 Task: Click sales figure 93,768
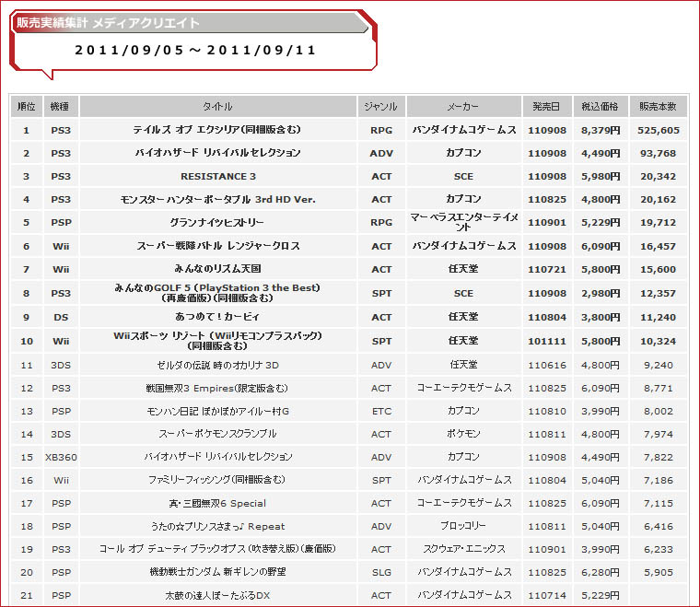pos(658,154)
